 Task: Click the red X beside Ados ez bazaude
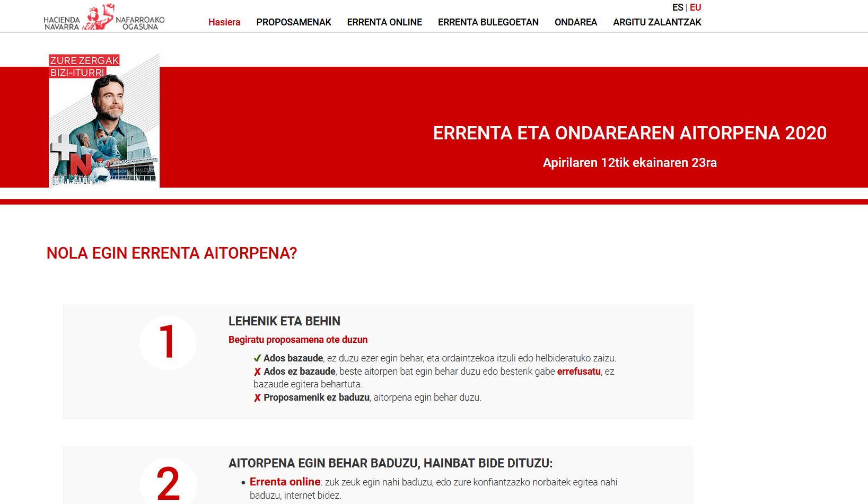257,372
